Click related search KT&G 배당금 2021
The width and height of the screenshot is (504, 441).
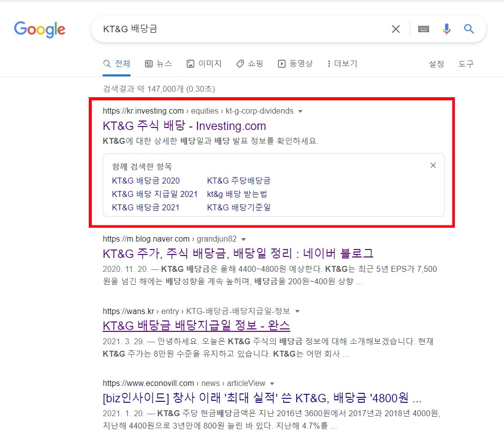146,208
